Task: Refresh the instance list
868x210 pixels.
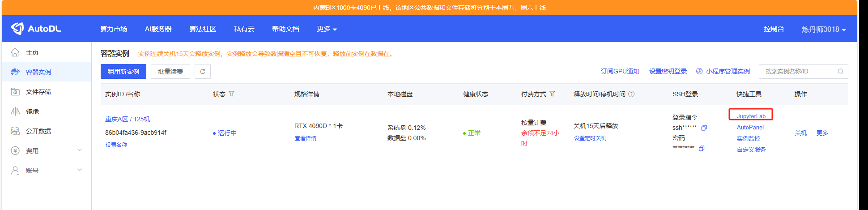Action: 203,72
